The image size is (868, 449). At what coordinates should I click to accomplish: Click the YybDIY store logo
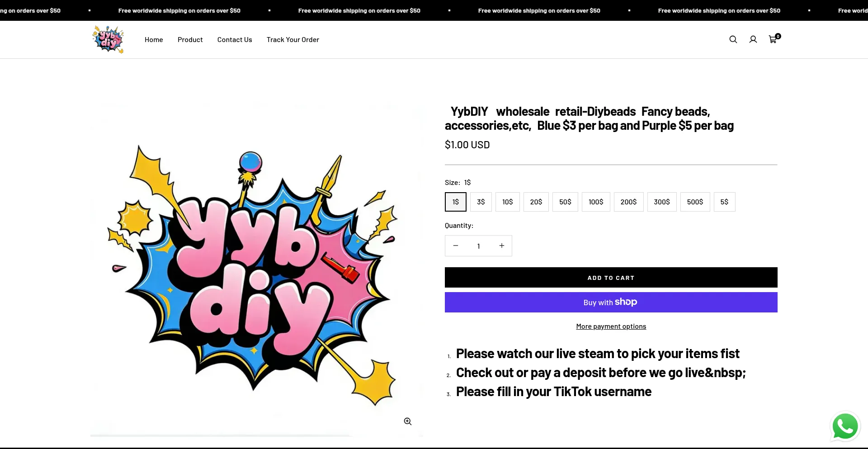coord(108,39)
